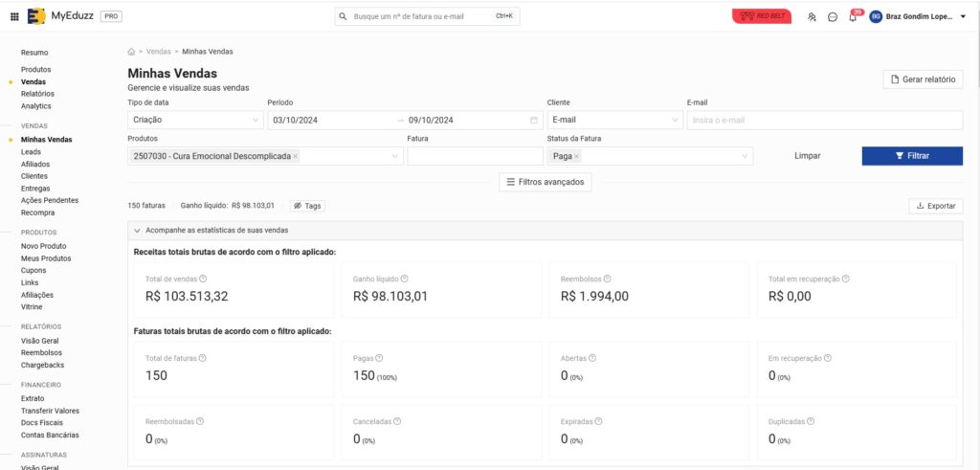Open the apps grid menu icon
The image size is (980, 470).
click(x=14, y=17)
